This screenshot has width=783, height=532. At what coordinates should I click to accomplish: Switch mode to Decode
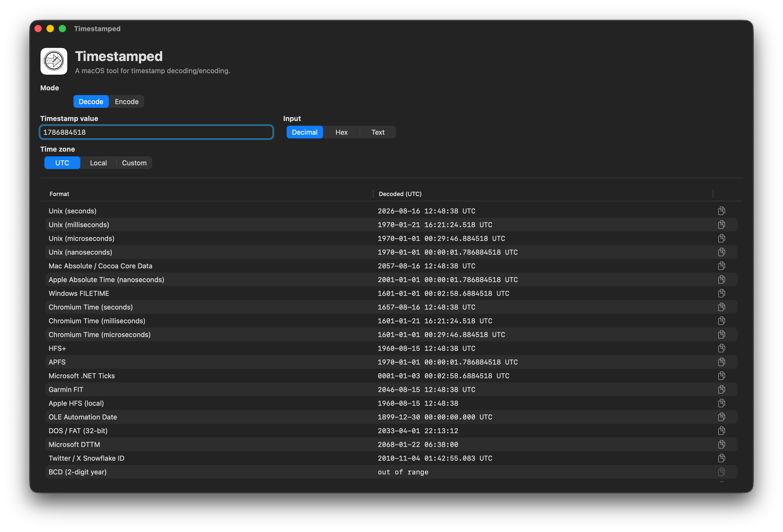click(x=91, y=102)
